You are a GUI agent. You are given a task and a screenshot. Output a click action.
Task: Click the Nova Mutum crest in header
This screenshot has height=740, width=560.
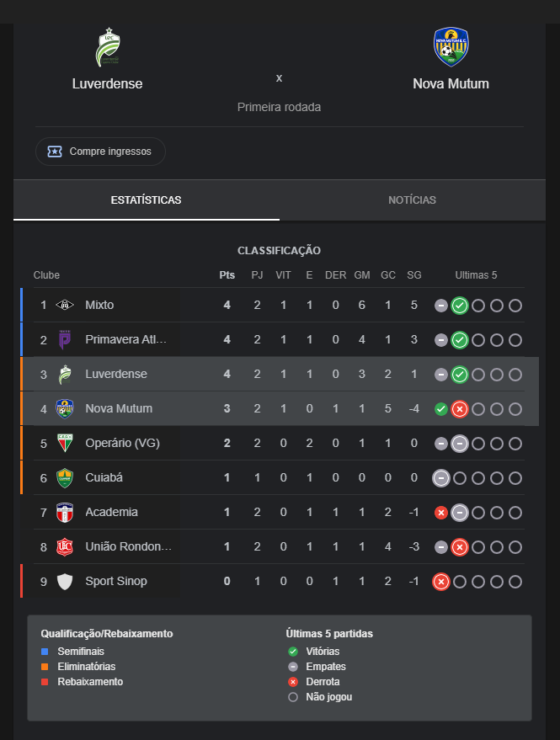451,46
